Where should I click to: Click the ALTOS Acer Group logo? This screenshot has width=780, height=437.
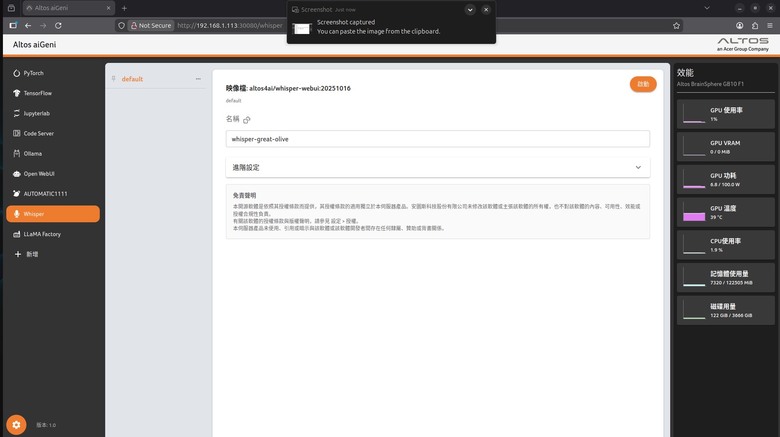pyautogui.click(x=743, y=44)
